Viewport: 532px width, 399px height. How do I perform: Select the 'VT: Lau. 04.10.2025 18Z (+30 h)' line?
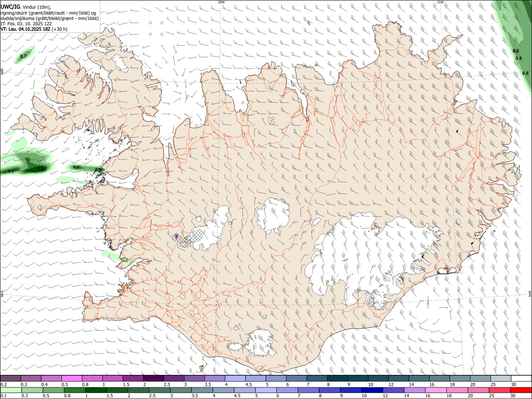coord(34,29)
